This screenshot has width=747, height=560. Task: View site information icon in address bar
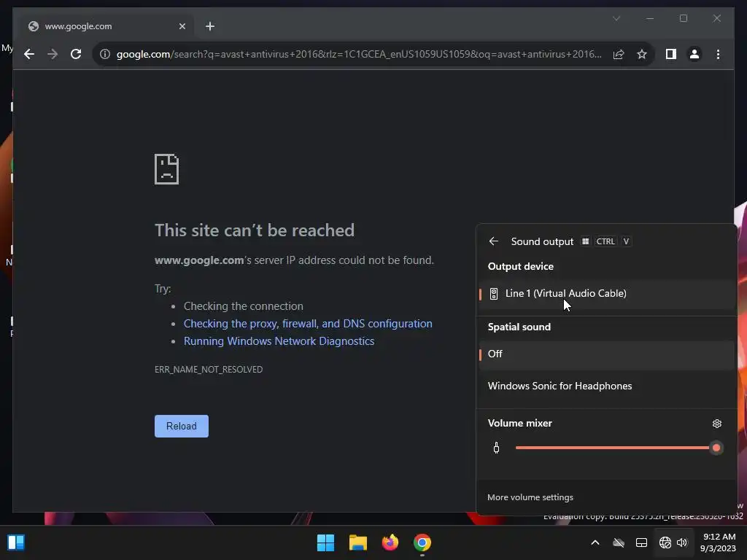tap(105, 54)
